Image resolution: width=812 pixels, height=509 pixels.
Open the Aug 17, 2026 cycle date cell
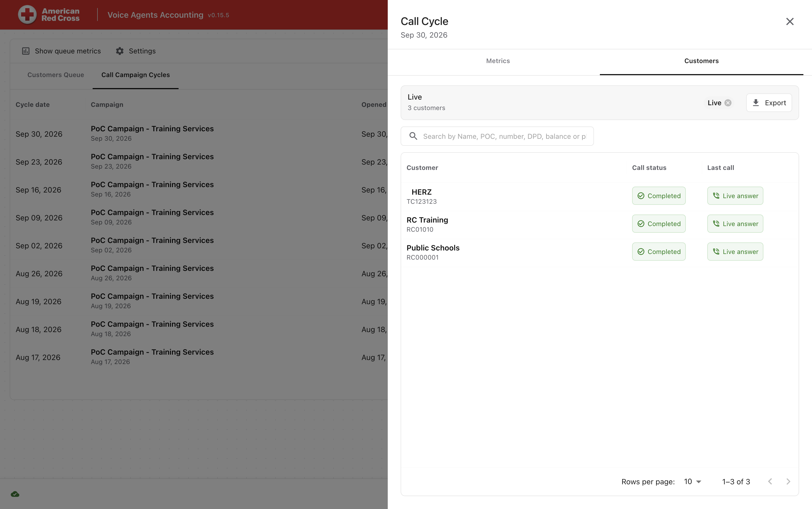(38, 358)
